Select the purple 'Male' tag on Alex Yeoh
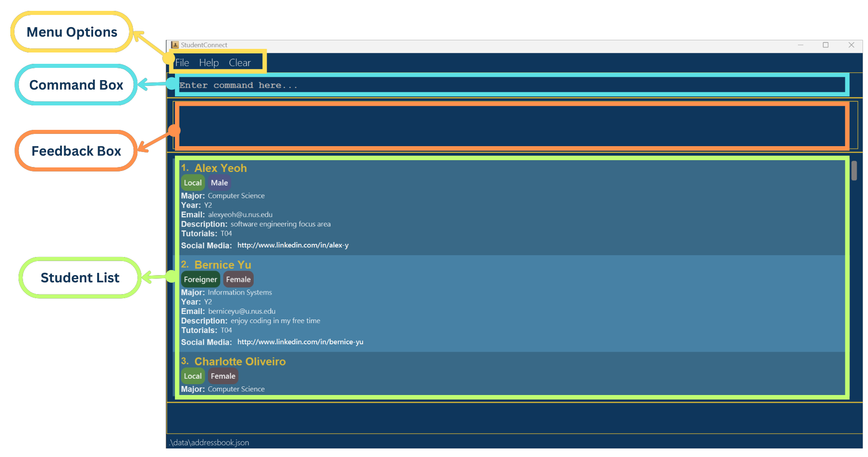The height and width of the screenshot is (457, 868). (219, 182)
